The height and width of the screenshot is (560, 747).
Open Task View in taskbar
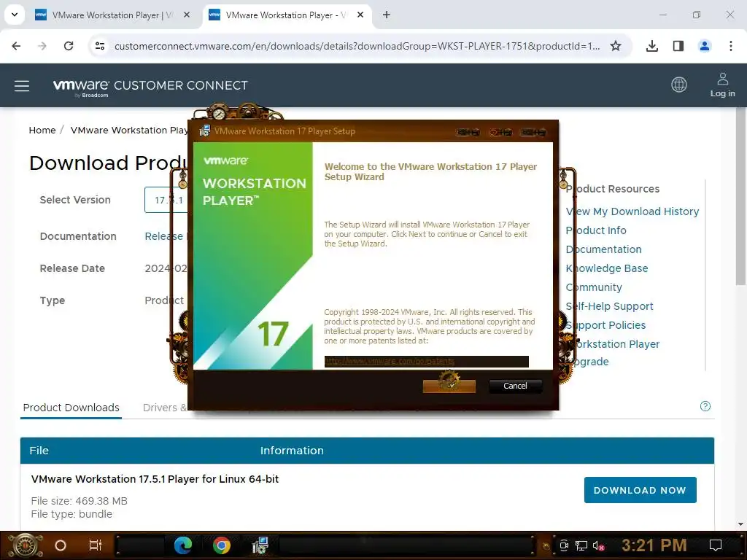coord(96,545)
